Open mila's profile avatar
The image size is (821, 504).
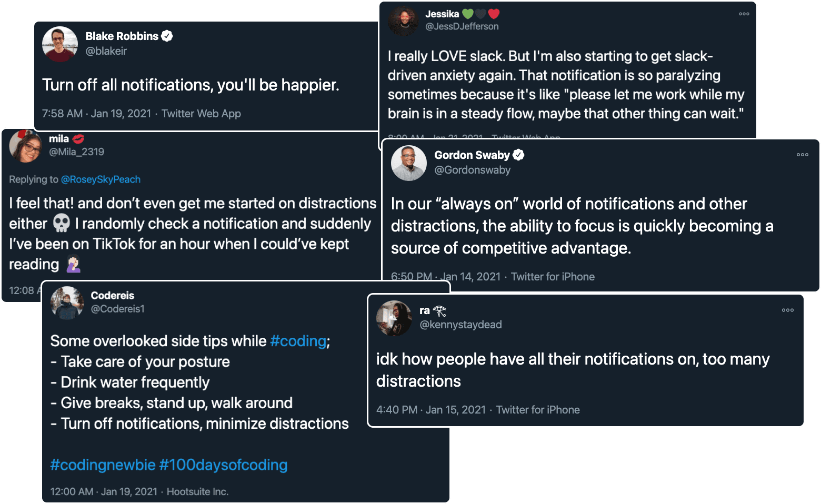25,146
